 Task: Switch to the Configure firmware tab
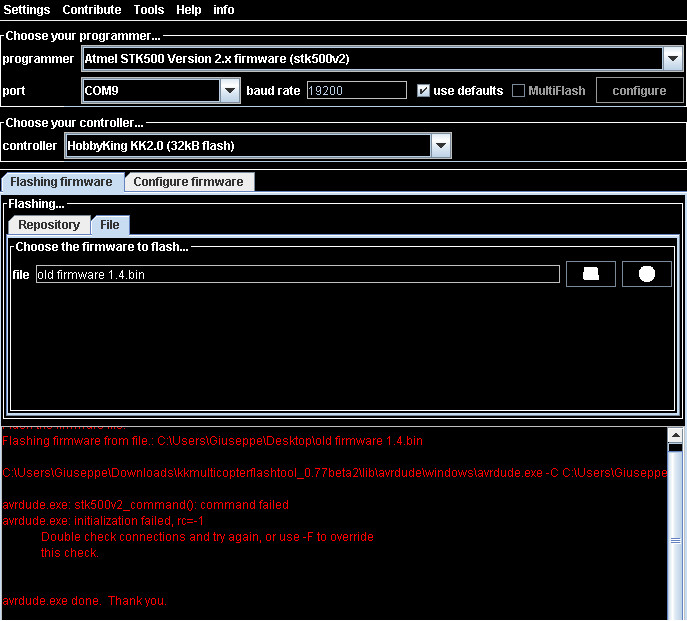188,182
